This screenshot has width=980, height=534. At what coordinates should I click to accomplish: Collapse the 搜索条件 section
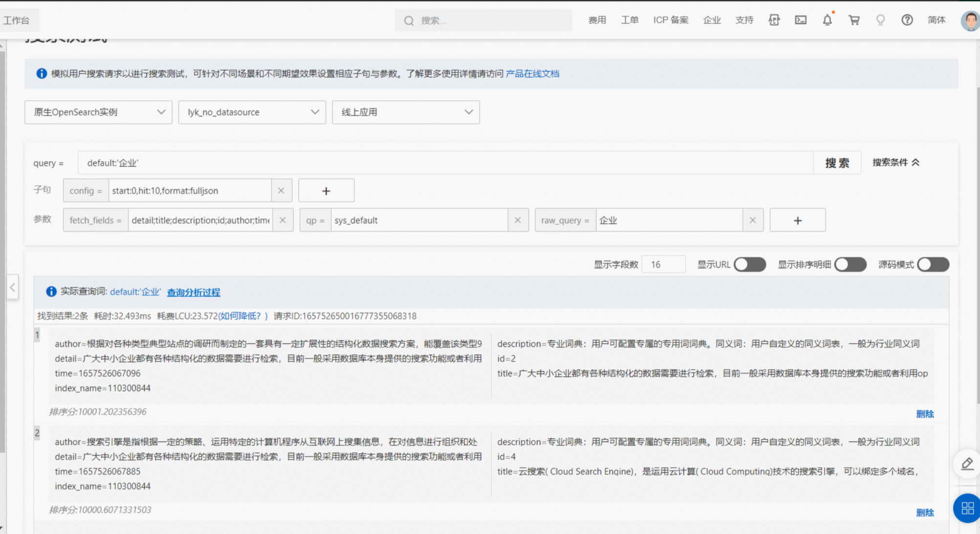896,163
